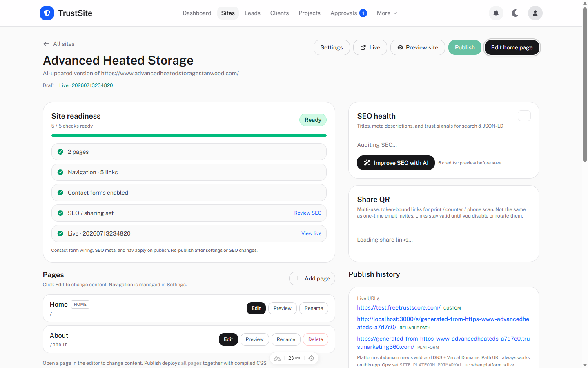The image size is (588, 368).
Task: Follow the View live link
Action: (312, 233)
